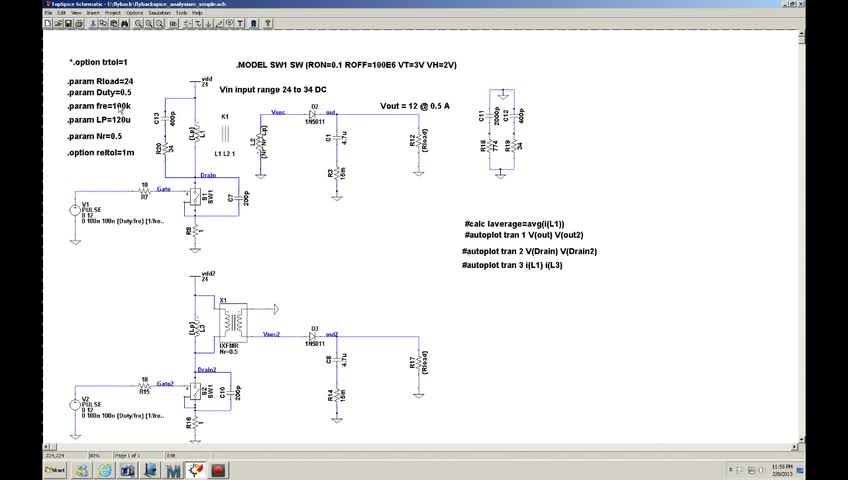This screenshot has height=480, width=848.
Task: Select the node label bubble icon
Action: click(229, 23)
